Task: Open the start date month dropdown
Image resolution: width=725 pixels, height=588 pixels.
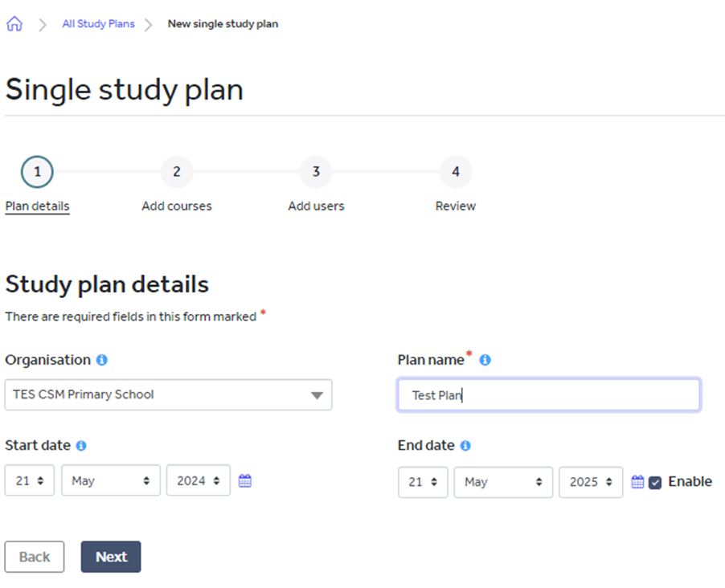Action: pos(110,480)
